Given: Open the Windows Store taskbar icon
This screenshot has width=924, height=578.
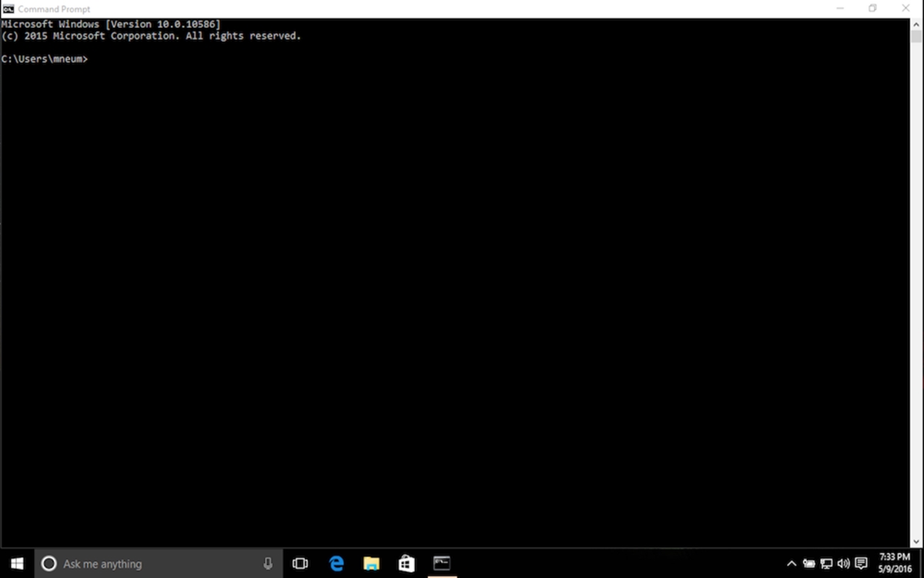Looking at the screenshot, I should [x=407, y=563].
